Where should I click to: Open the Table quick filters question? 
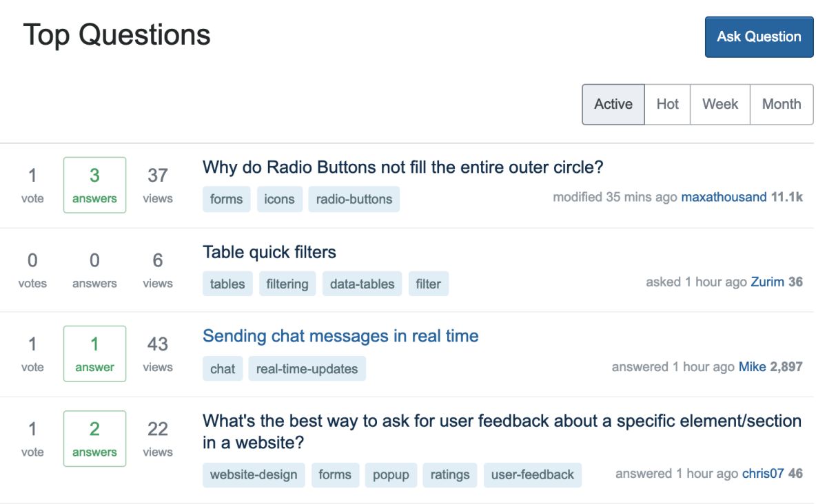point(269,252)
